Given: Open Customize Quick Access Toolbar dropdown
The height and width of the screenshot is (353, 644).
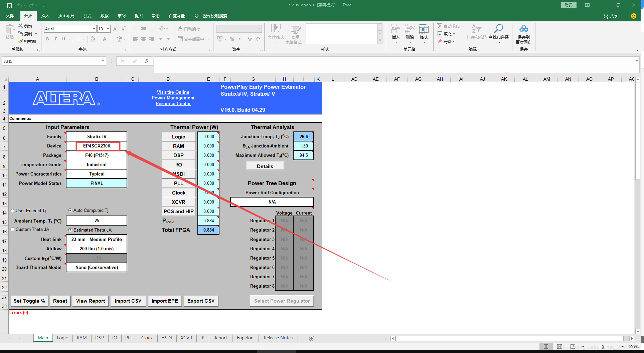Looking at the screenshot, I should click(x=43, y=5).
